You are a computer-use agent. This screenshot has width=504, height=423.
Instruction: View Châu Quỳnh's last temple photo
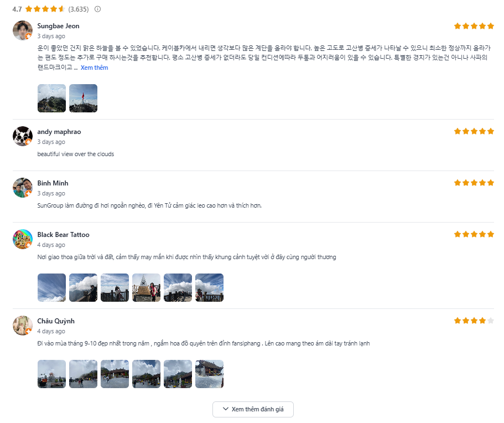(x=209, y=374)
